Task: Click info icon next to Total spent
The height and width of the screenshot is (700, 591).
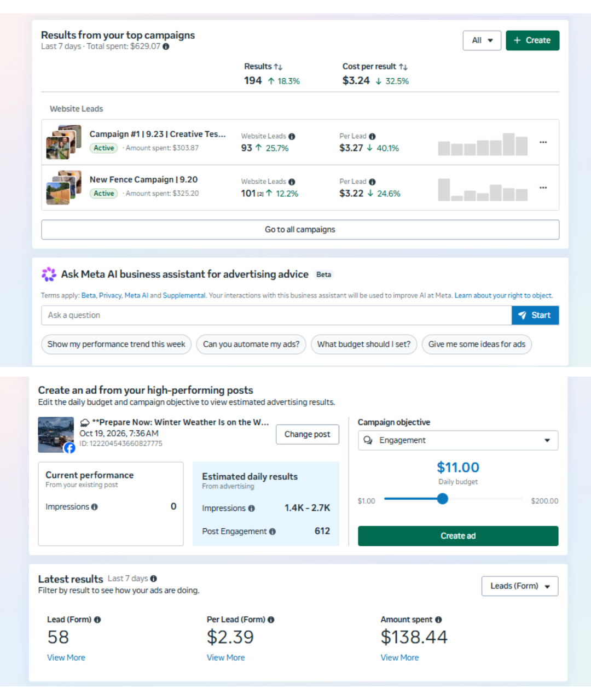Action: 166,46
